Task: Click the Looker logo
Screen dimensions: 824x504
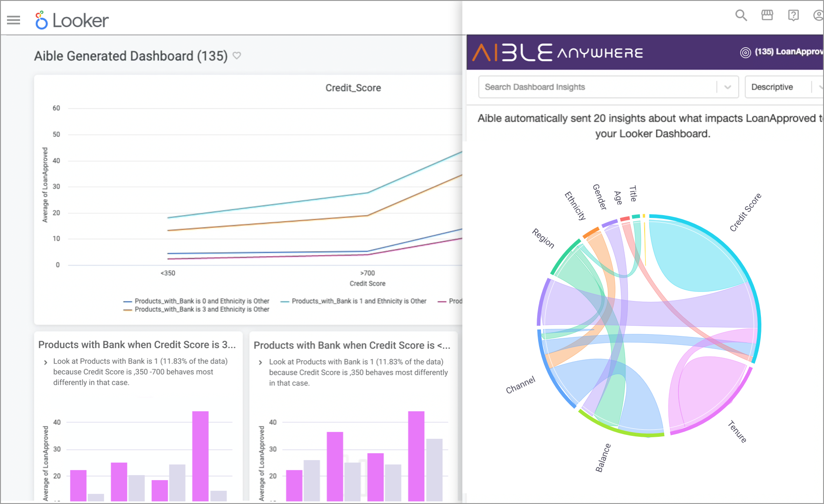Action: click(72, 20)
